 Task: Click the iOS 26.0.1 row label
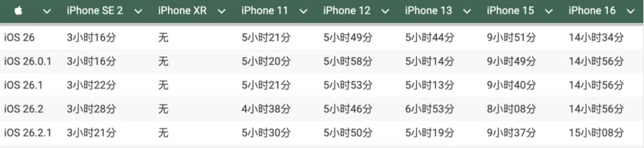pos(28,61)
